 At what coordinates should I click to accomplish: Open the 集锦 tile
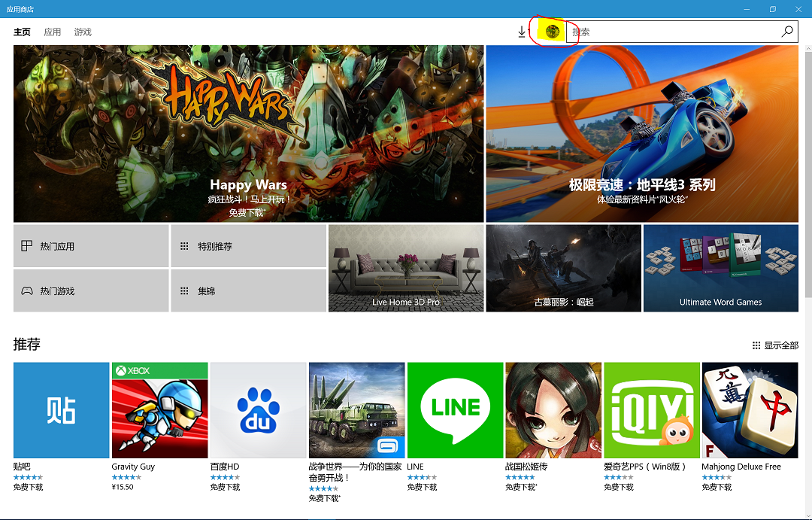249,290
